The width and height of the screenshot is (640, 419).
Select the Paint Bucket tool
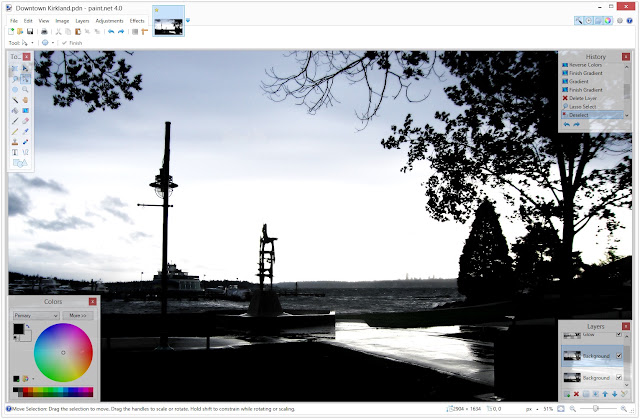(x=15, y=111)
